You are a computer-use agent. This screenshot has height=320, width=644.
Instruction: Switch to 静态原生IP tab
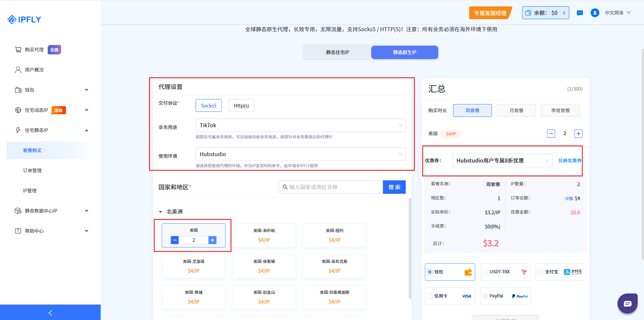point(405,52)
